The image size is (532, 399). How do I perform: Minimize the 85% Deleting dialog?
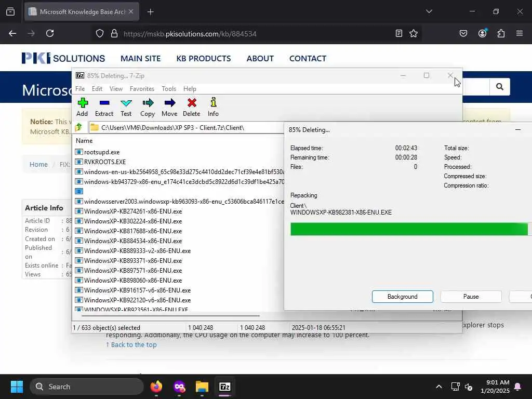point(518,129)
